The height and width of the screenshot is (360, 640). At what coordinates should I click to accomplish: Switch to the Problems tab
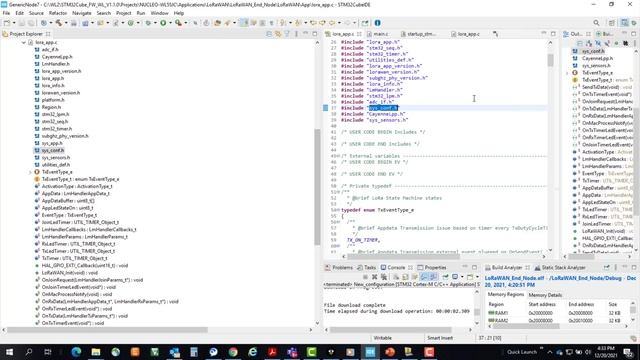[x=339, y=267]
